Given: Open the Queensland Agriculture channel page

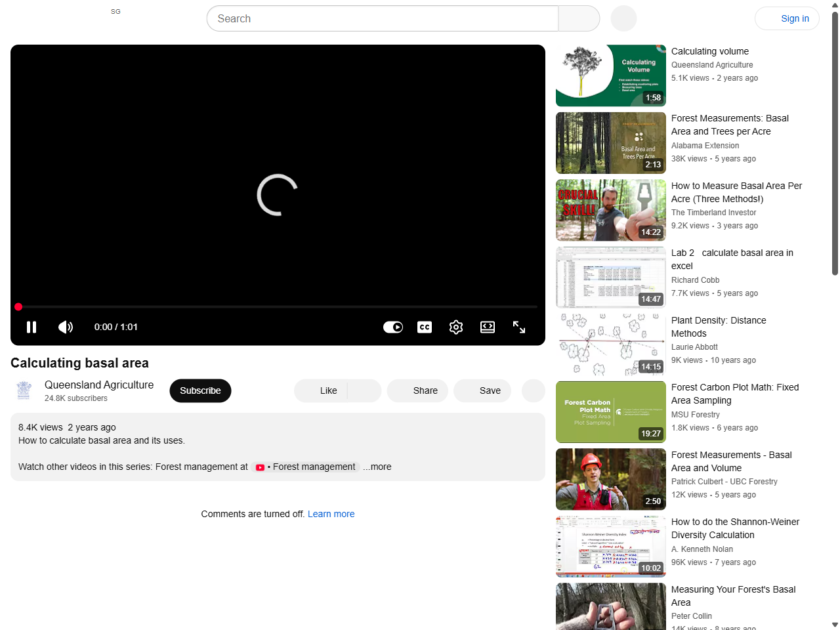Looking at the screenshot, I should pos(98,385).
